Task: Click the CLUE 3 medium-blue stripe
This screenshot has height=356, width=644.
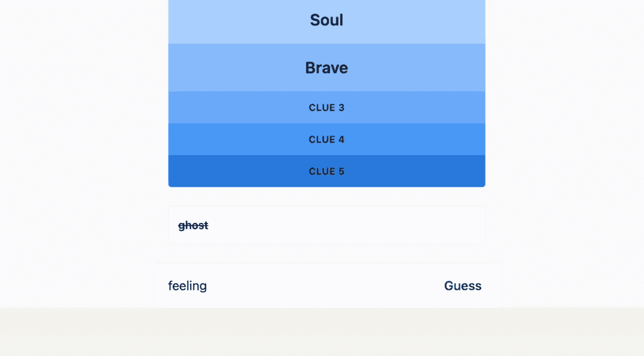Action: 327,107
